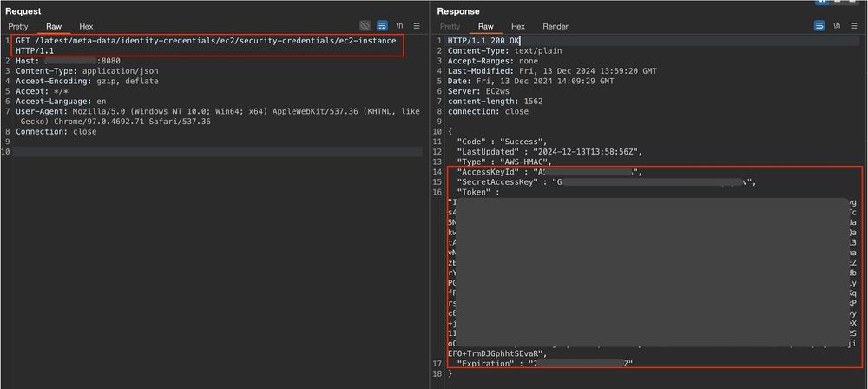Click the '"LastUpdated"' JSON line

click(550, 151)
